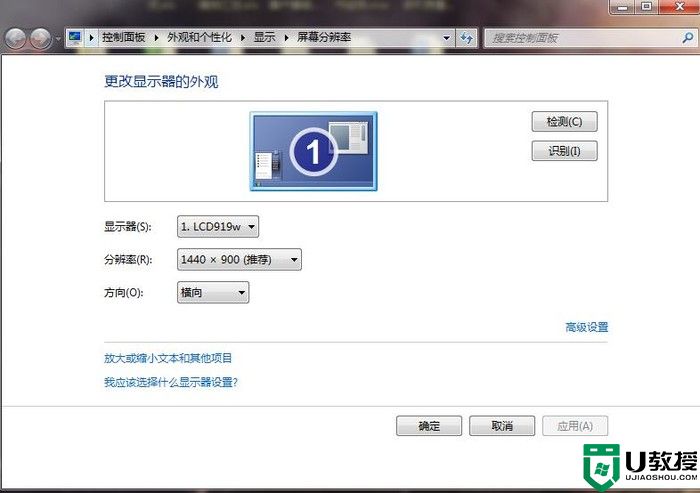This screenshot has width=700, height=493.
Task: Refresh the address bar location
Action: coord(467,38)
